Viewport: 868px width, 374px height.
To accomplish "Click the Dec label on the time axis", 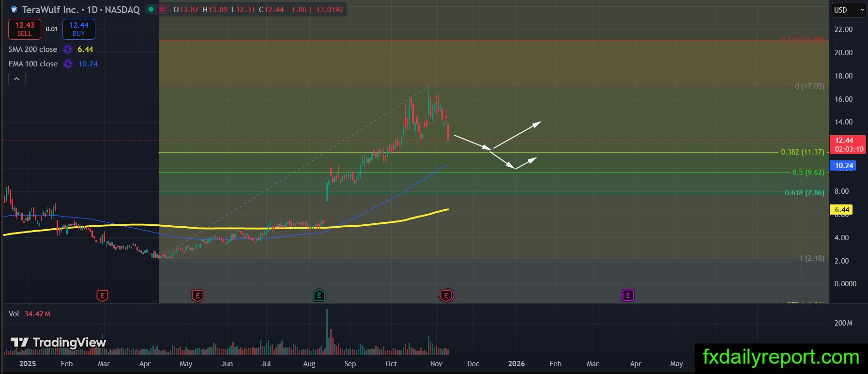I will (473, 364).
